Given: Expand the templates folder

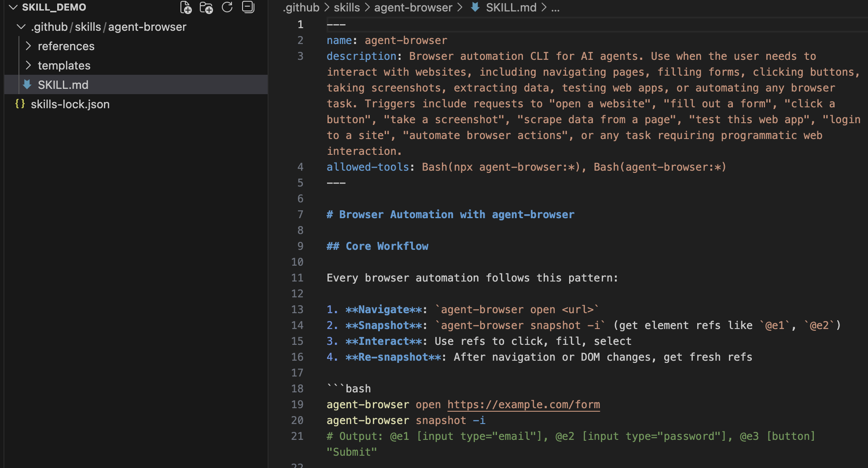Looking at the screenshot, I should pyautogui.click(x=29, y=66).
